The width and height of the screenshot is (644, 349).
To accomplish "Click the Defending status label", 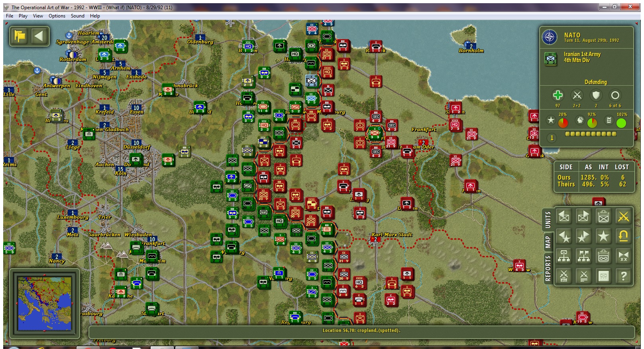I will [595, 82].
